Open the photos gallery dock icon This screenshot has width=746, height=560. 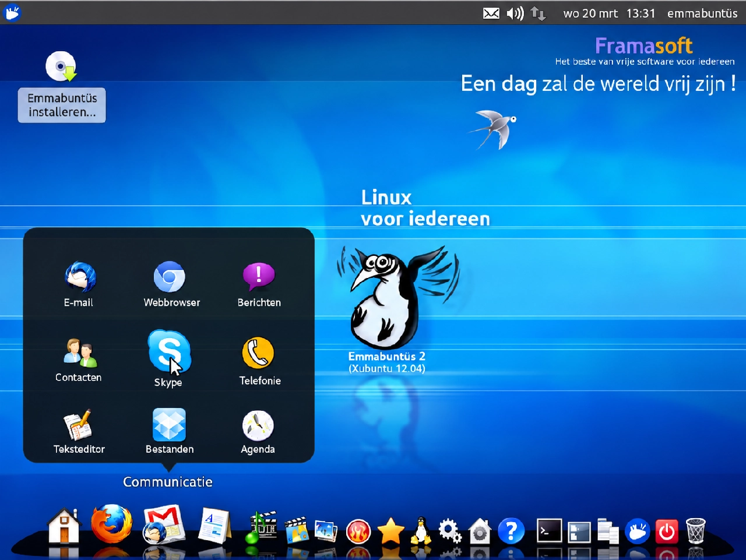coord(326,531)
